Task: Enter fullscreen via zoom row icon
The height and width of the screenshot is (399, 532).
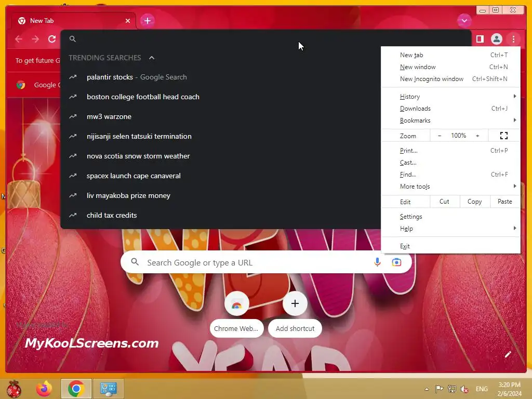Action: [504, 136]
